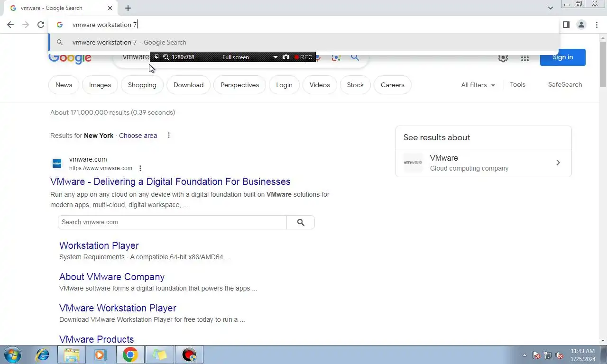Show hidden system tray icons
Image resolution: width=607 pixels, height=364 pixels.
pyautogui.click(x=524, y=355)
